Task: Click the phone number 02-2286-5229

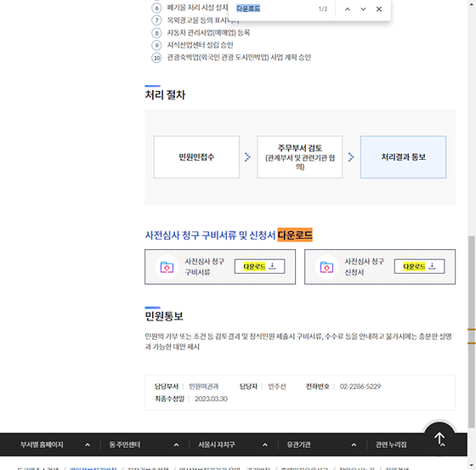Action: coord(360,387)
